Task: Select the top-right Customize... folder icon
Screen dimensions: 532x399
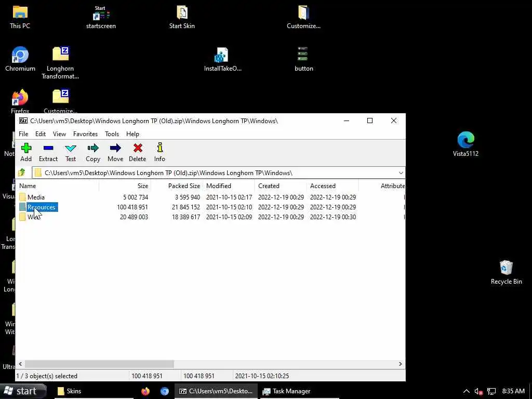Action: [x=303, y=17]
